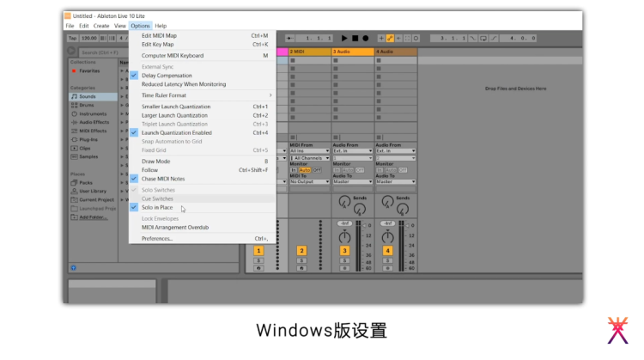Click track 3 Send A knob
This screenshot has width=644, height=360.
(x=344, y=201)
